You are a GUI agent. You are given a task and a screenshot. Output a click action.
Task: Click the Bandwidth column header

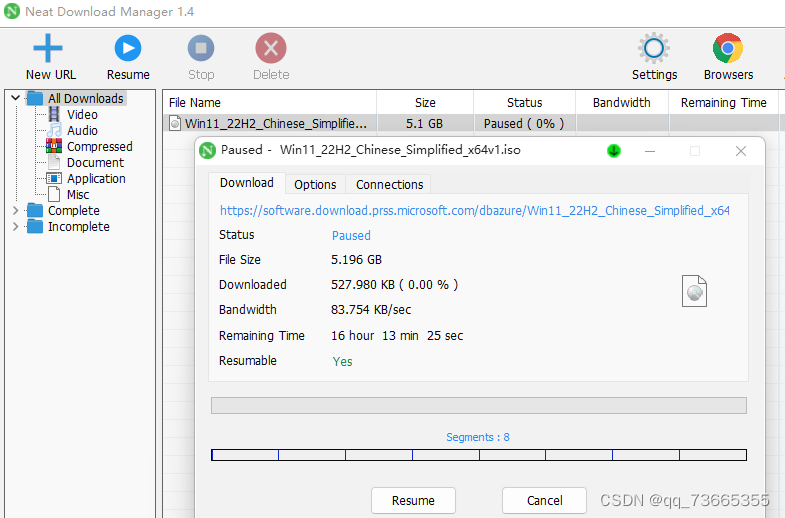tap(622, 103)
